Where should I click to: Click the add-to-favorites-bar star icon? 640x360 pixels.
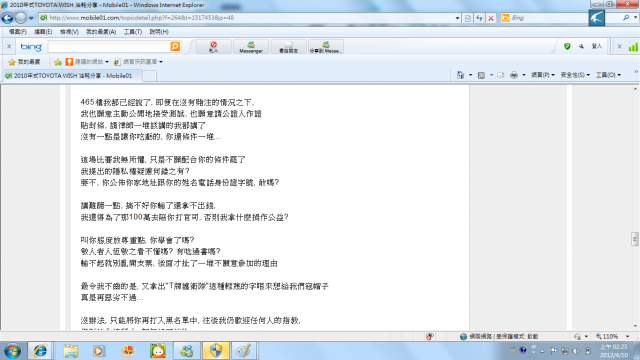click(58, 62)
